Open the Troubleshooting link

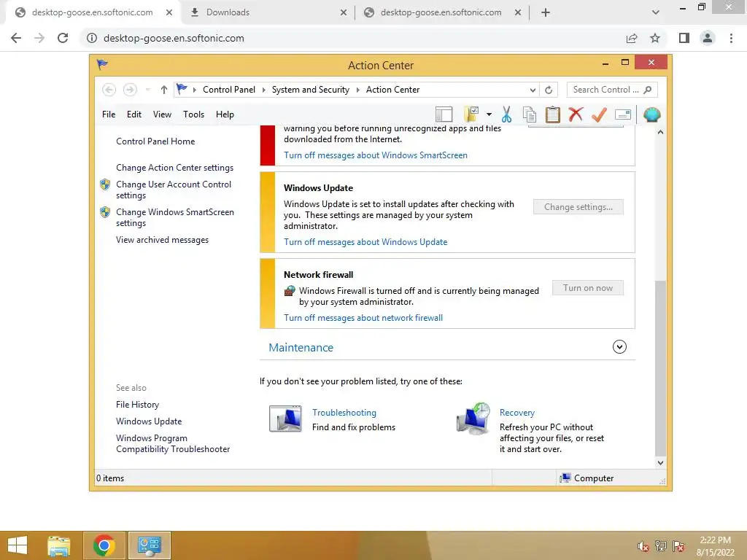tap(344, 413)
